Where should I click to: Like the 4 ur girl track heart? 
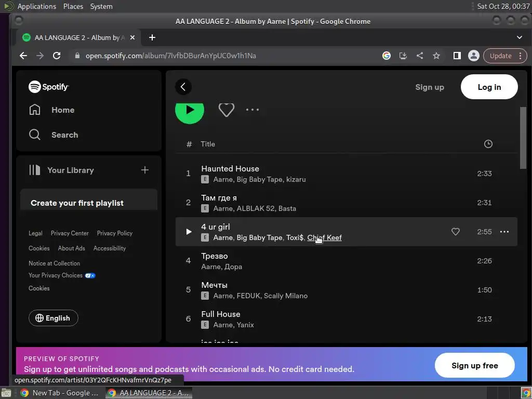pos(455,232)
